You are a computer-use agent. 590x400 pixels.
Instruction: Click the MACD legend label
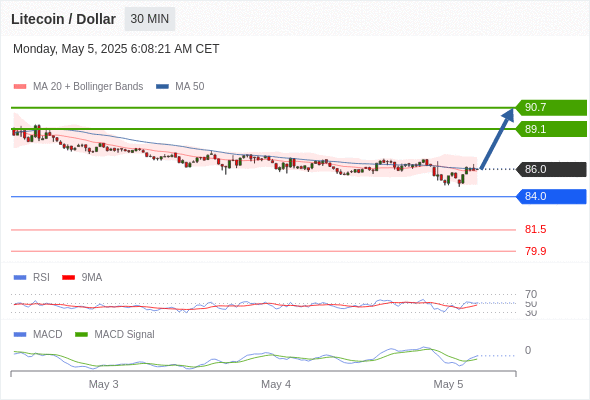pos(48,335)
